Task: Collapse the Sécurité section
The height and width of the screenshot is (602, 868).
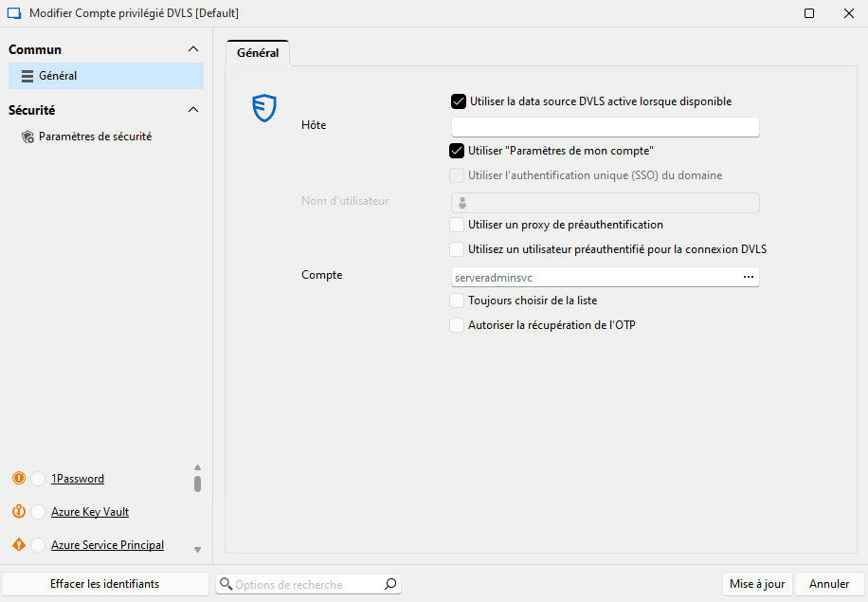Action: (x=193, y=109)
